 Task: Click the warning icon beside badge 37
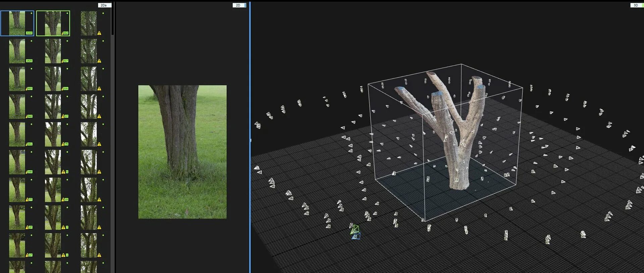(27, 227)
